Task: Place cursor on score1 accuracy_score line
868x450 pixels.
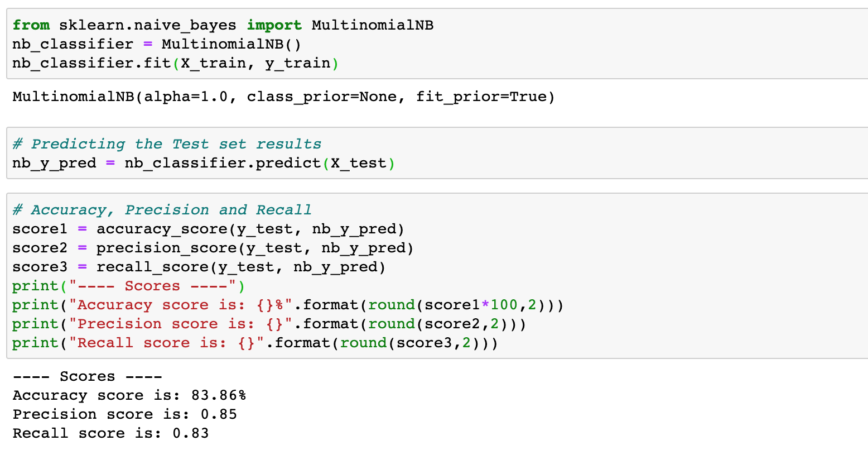Action: tap(208, 229)
